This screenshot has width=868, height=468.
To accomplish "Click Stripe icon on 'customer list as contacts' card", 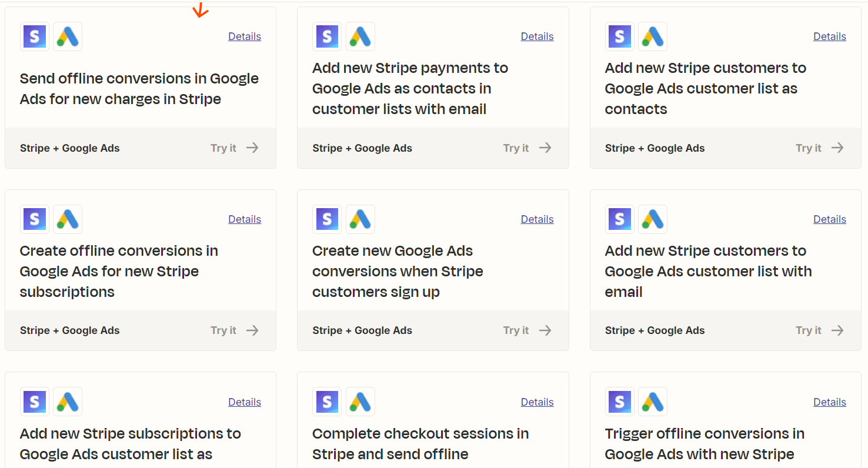I will pos(620,36).
